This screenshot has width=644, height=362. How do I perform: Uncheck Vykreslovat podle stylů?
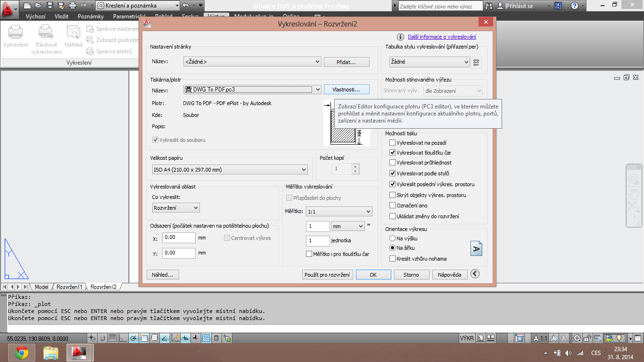[392, 173]
